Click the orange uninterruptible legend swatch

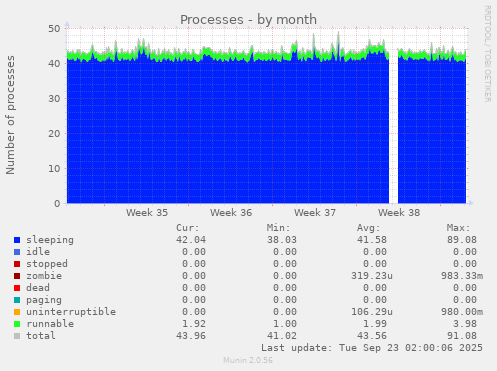pos(17,312)
